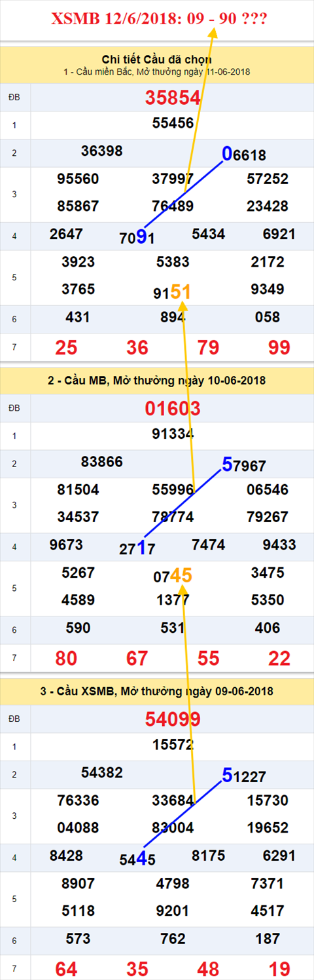Click third prize number 19652

[x=268, y=828]
